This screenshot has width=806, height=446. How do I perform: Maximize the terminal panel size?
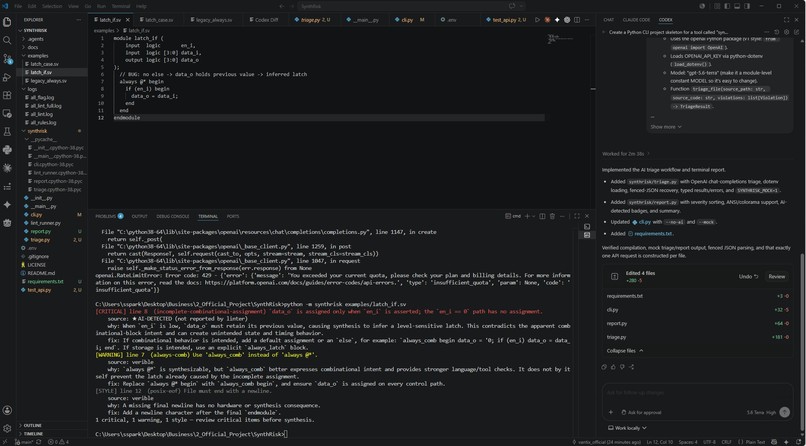577,216
